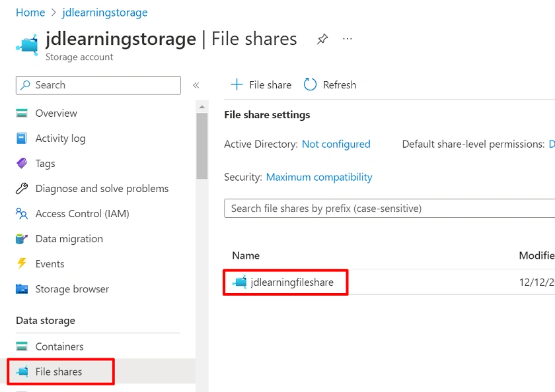Open Maximum compatibility security link
The image size is (555, 392).
pyautogui.click(x=319, y=177)
